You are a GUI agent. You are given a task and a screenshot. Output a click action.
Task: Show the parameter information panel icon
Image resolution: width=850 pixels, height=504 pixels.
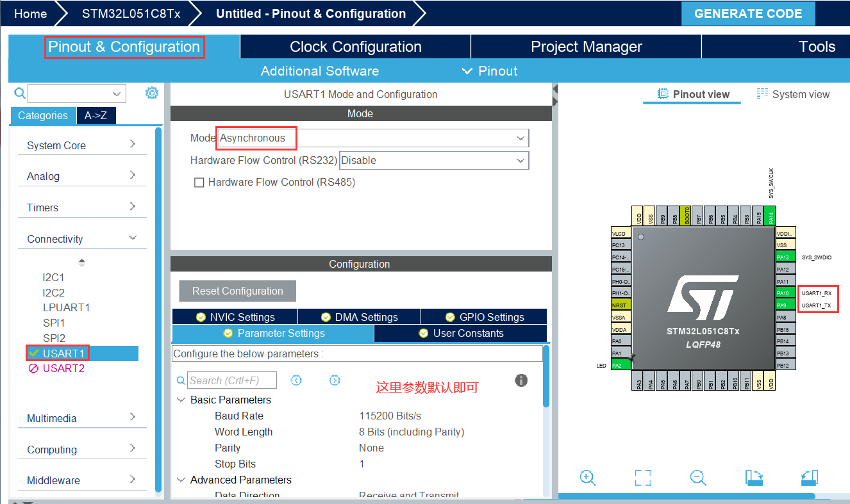[x=521, y=380]
